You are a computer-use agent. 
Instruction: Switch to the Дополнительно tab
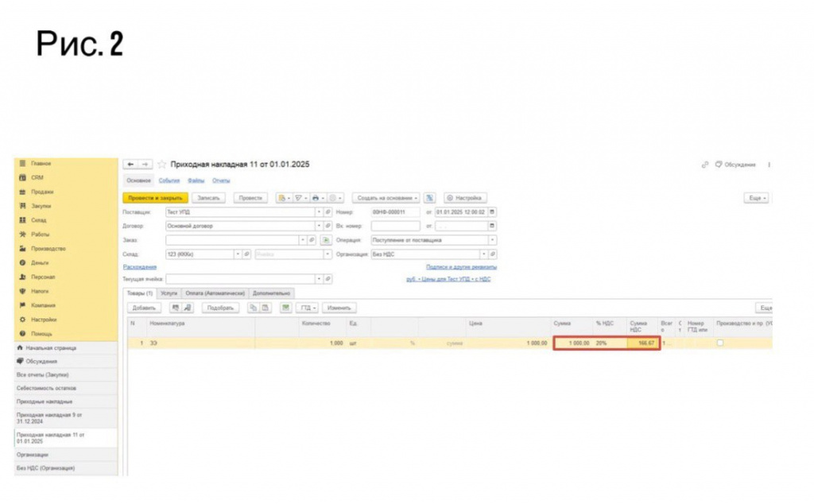click(x=271, y=293)
